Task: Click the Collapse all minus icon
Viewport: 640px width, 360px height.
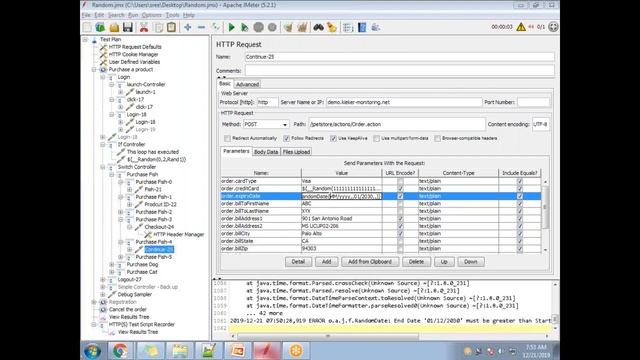Action: pos(201,27)
